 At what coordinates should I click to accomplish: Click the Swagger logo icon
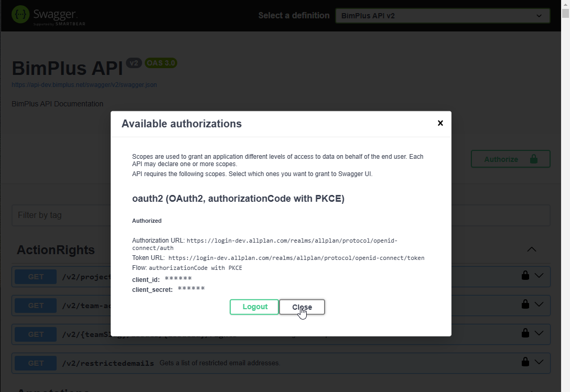point(20,14)
